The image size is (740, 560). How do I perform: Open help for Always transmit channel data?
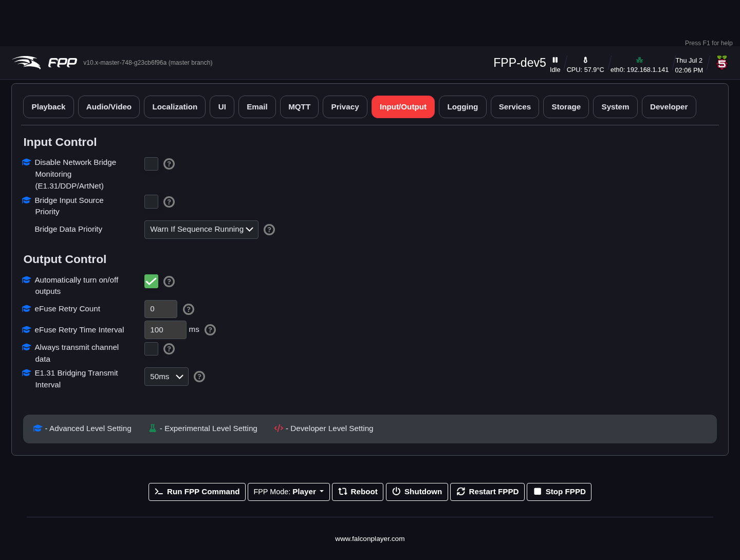[169, 349]
